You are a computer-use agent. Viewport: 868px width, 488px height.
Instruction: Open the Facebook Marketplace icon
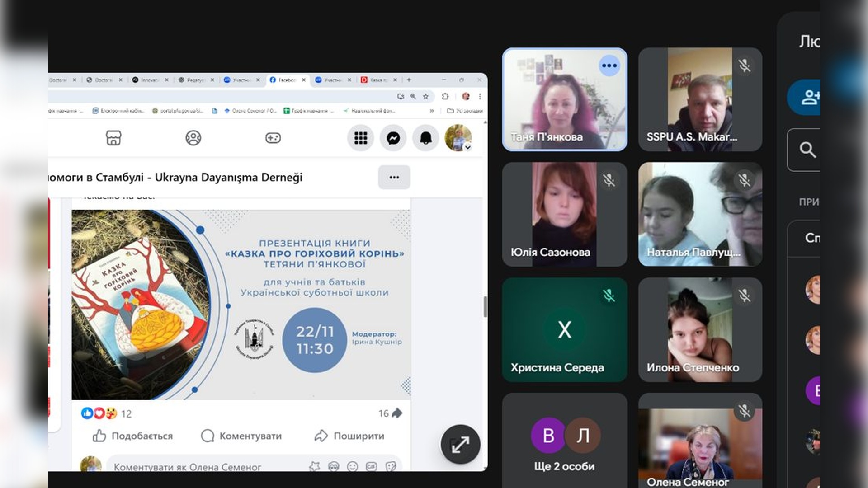tap(113, 138)
